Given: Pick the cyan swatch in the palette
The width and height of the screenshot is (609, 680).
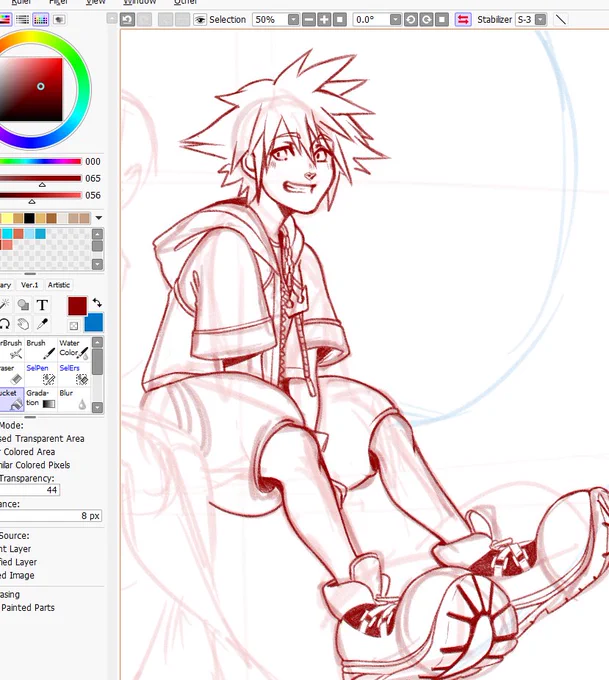Looking at the screenshot, I should tap(7, 234).
